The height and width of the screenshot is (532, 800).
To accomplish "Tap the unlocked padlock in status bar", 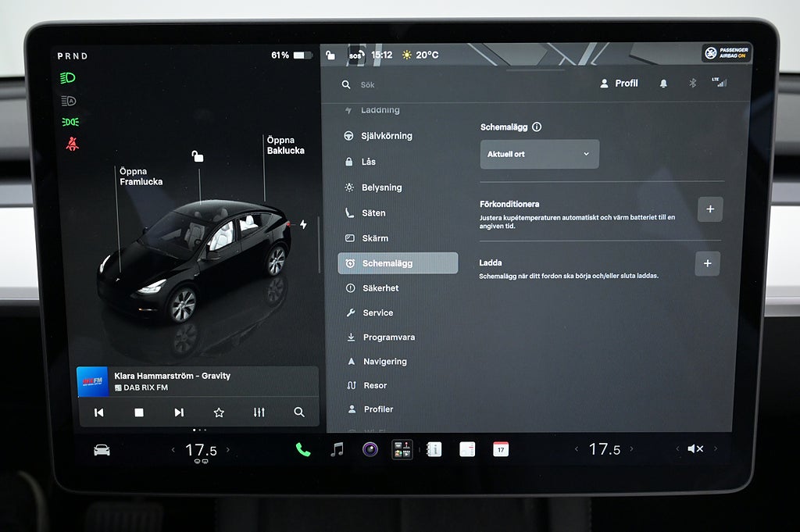I will tap(330, 55).
